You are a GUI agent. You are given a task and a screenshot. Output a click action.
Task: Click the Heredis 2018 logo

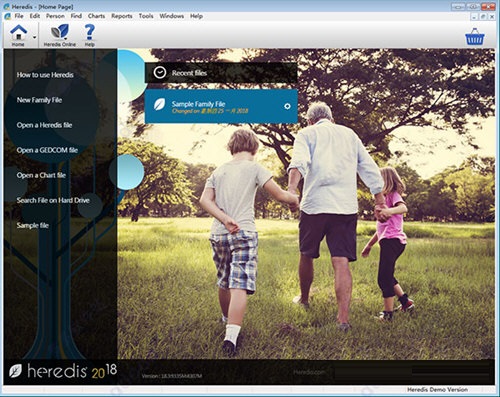[x=63, y=371]
